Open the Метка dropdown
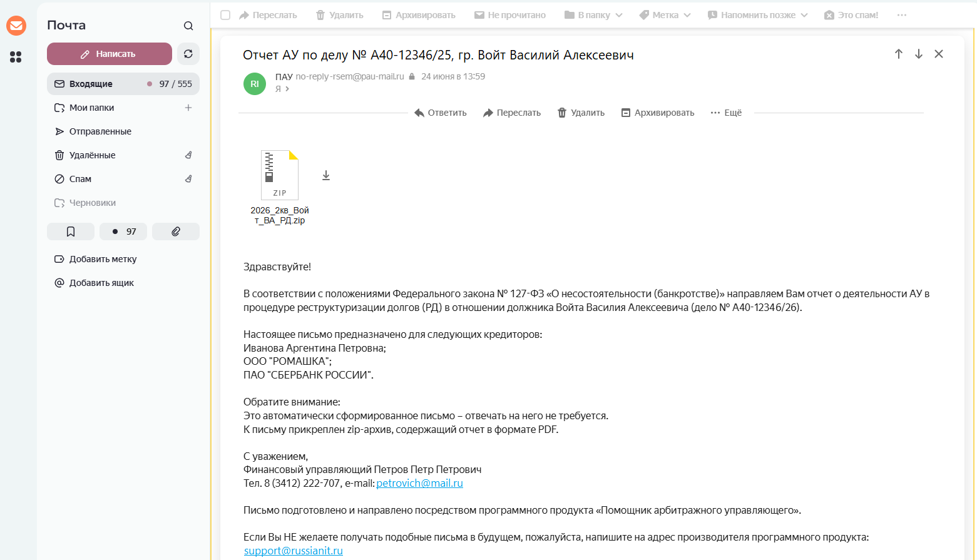The image size is (977, 560). point(665,15)
